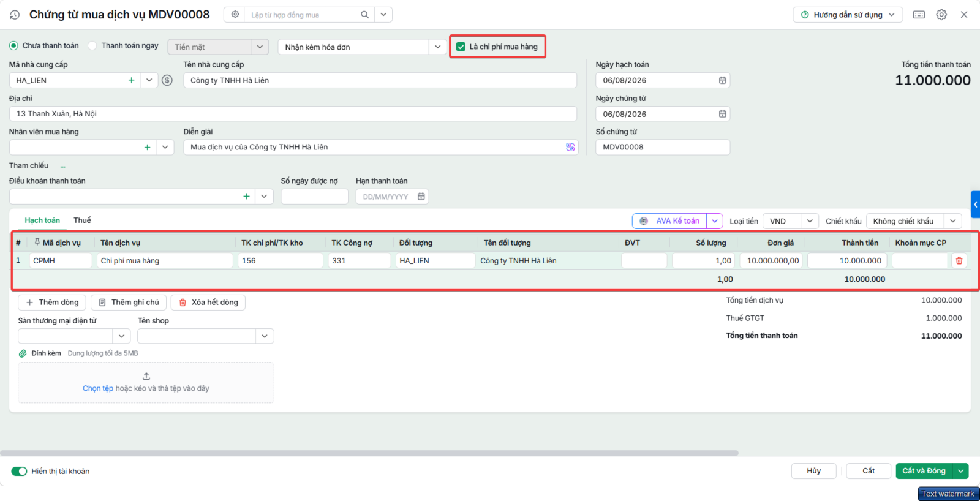Click the horizontal scrollbar at bottom

coord(369,453)
